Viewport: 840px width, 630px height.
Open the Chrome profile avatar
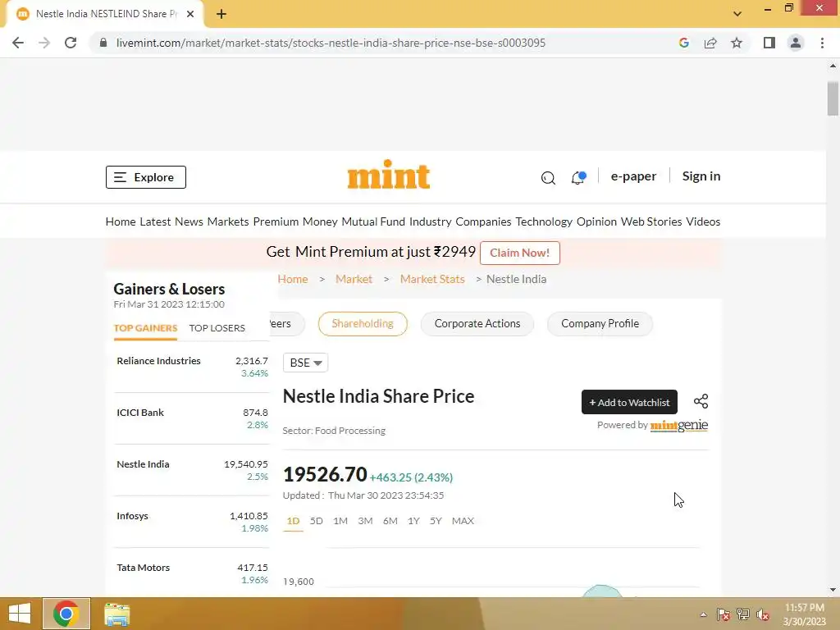(796, 43)
